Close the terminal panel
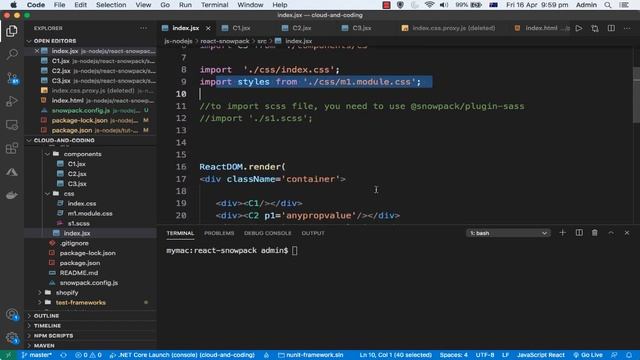Image resolution: width=640 pixels, height=360 pixels. pos(627,233)
